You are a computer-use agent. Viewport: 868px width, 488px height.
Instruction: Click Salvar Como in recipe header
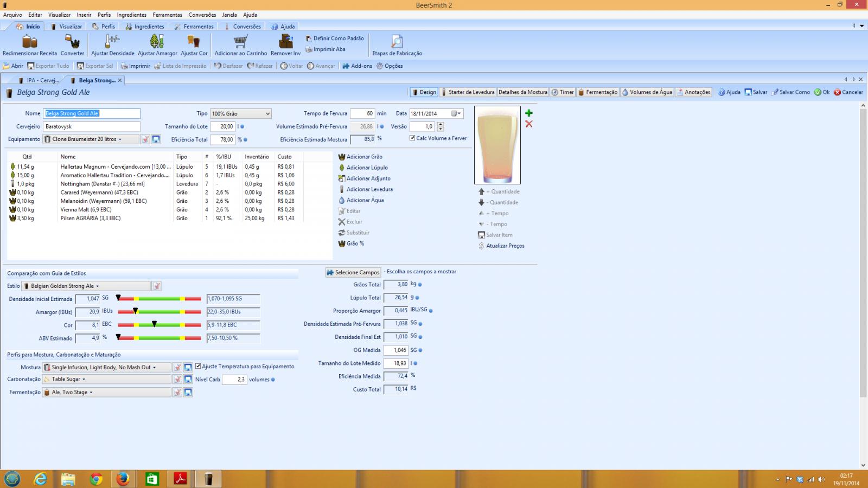(x=790, y=92)
